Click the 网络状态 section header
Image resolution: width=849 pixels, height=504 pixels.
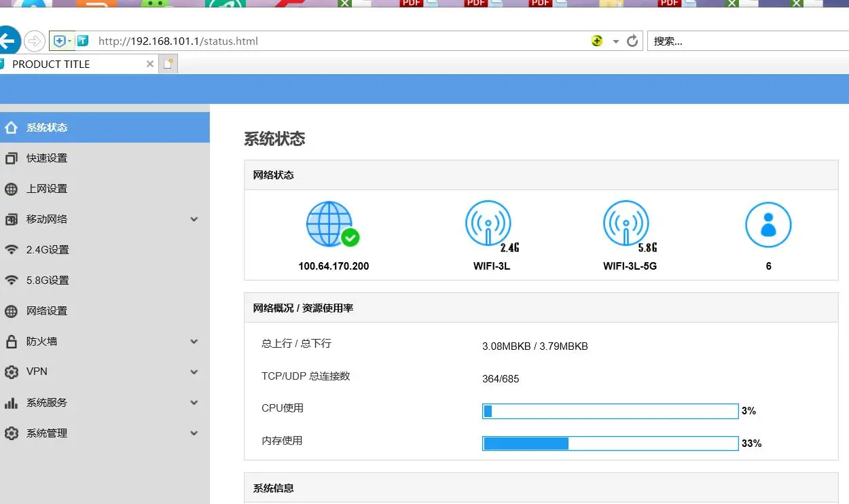(541, 175)
